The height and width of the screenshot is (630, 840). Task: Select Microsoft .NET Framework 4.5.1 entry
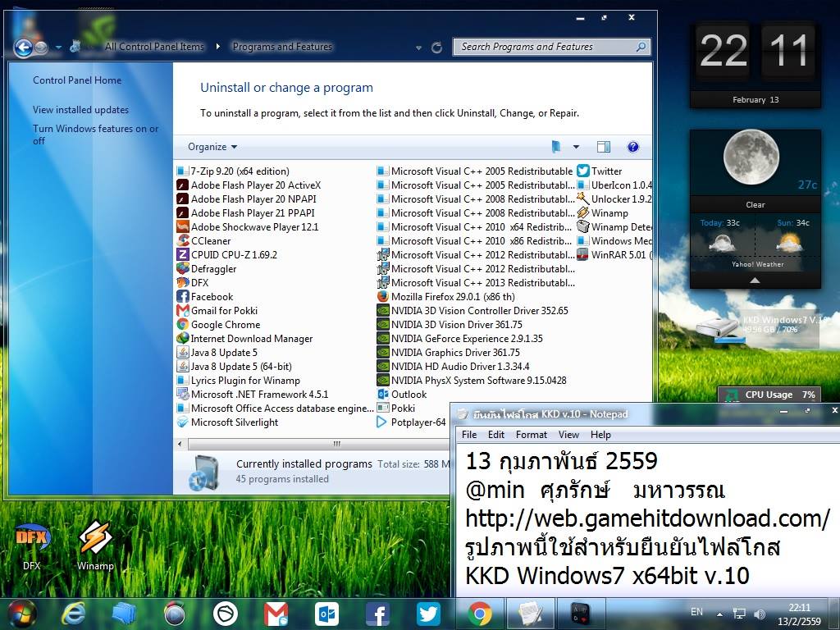coord(253,395)
